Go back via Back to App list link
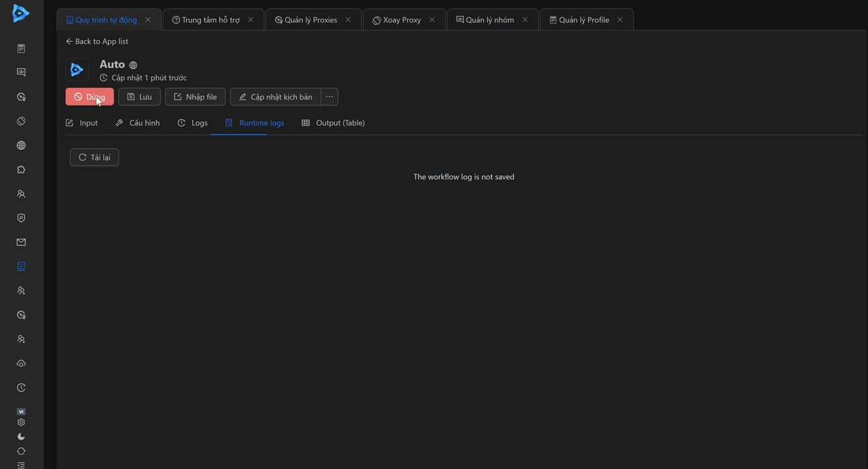This screenshot has height=469, width=868. point(97,42)
